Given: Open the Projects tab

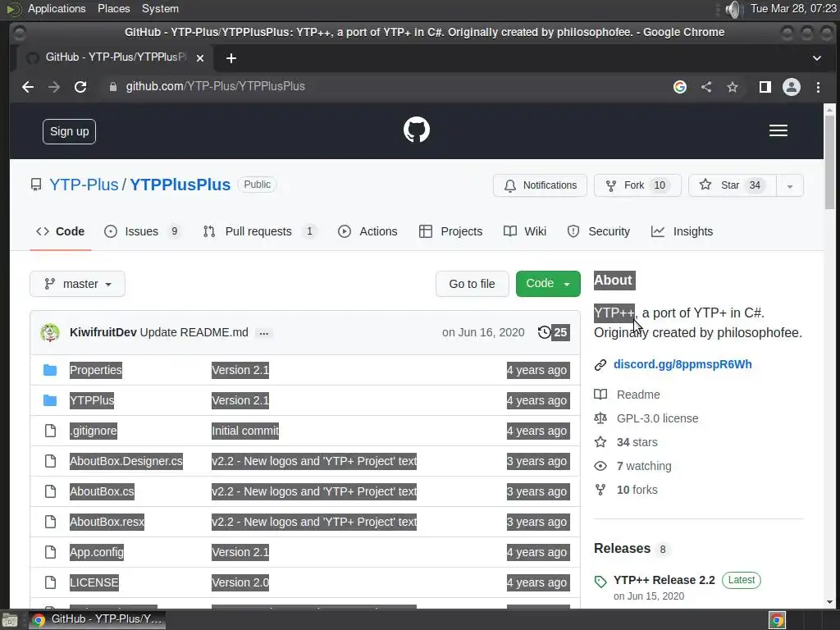Looking at the screenshot, I should pos(451,231).
